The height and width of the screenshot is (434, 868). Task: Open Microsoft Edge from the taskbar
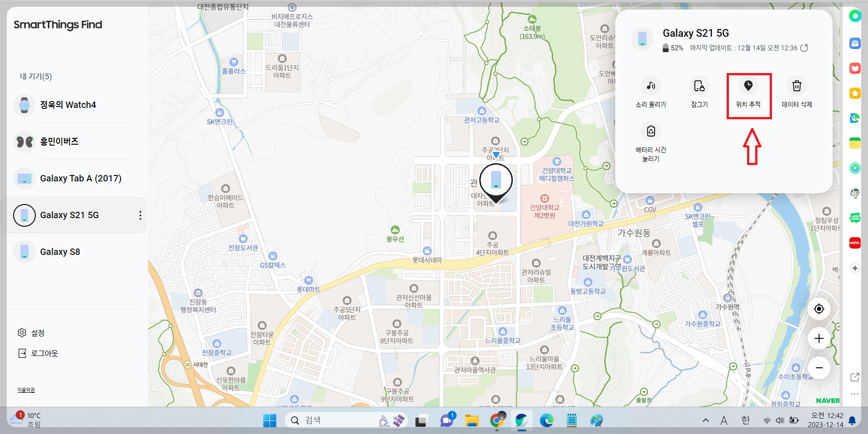(x=547, y=421)
